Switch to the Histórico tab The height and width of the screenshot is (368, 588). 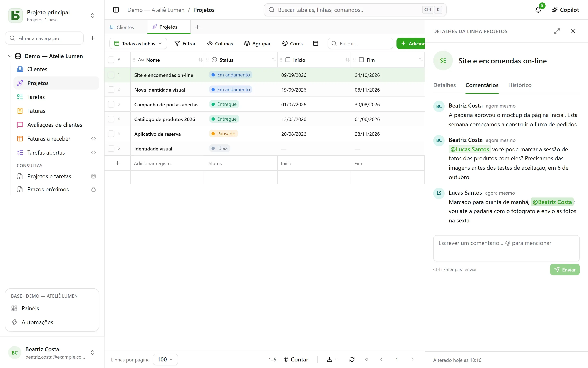520,85
